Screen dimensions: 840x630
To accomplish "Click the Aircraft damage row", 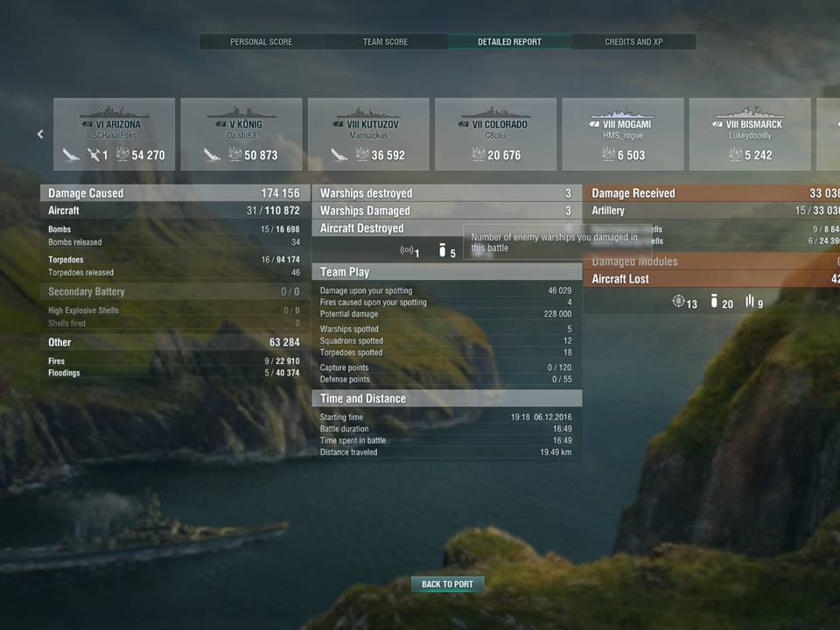I will [175, 211].
